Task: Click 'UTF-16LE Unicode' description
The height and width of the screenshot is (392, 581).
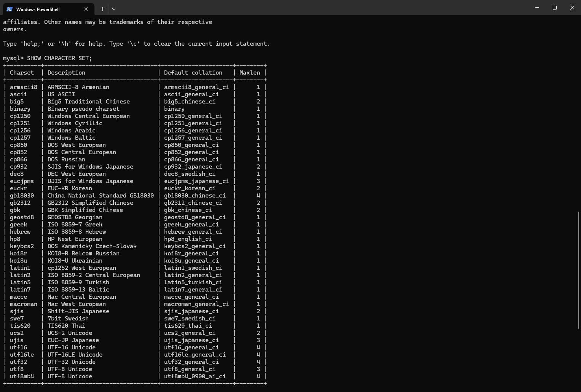Action: tap(75, 355)
